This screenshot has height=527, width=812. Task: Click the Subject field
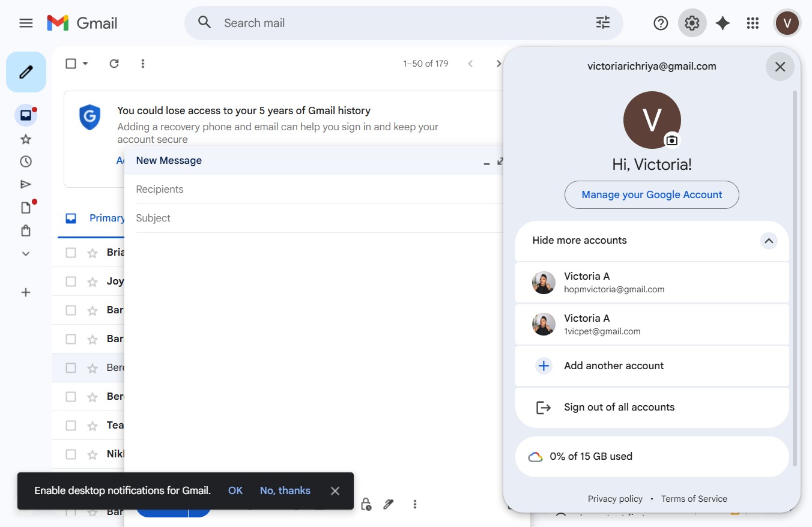point(318,218)
